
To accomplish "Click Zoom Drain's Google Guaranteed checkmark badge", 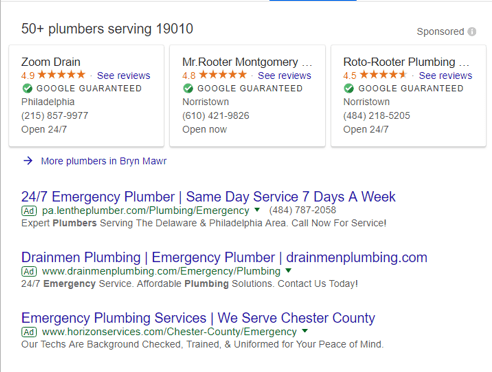I will pos(27,88).
